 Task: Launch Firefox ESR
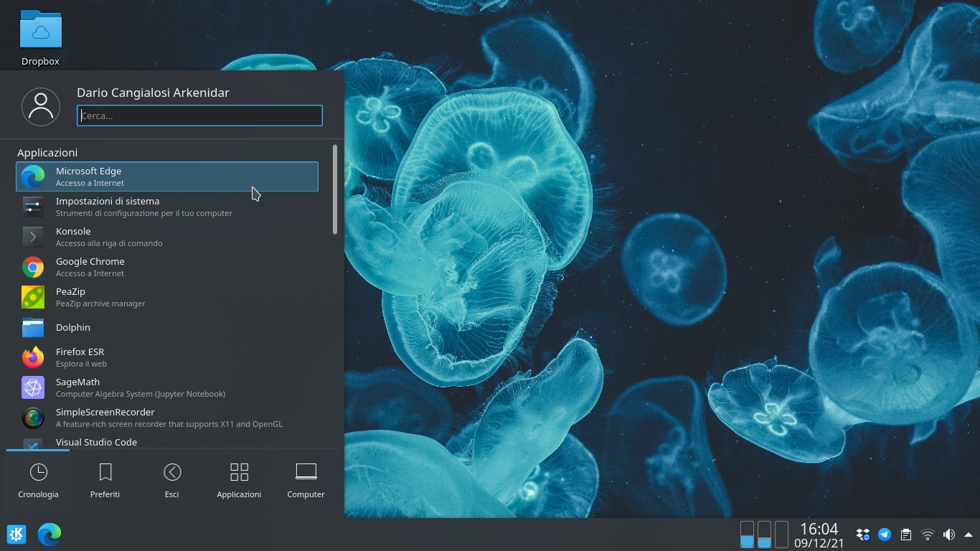click(x=167, y=357)
